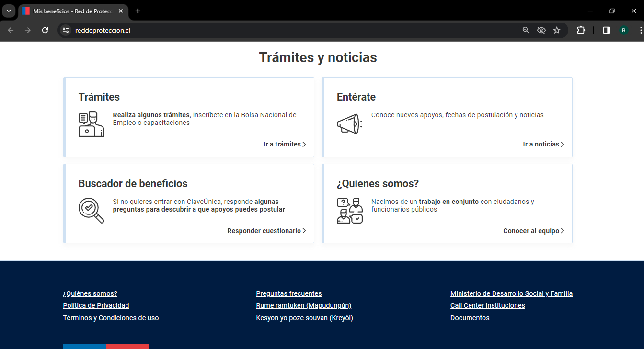This screenshot has height=349, width=644.
Task: Open the Chrome three-dot menu
Action: coord(640,30)
